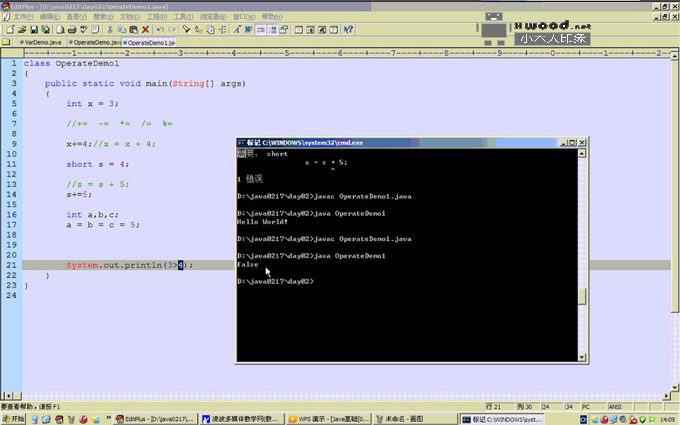Open Replace dialog from the toolbar icon
This screenshot has width=680, height=425.
point(198,29)
